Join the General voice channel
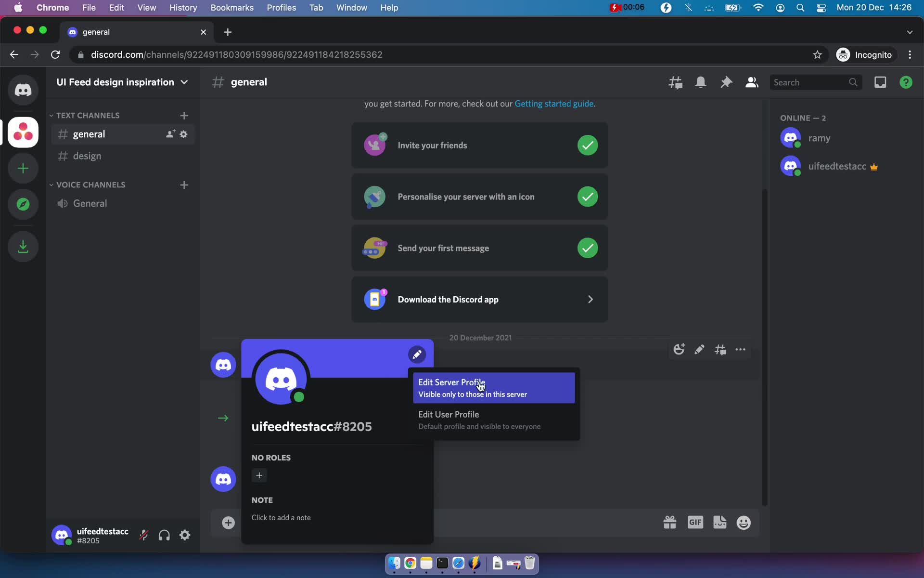Screen dimensions: 924x578 click(123, 203)
